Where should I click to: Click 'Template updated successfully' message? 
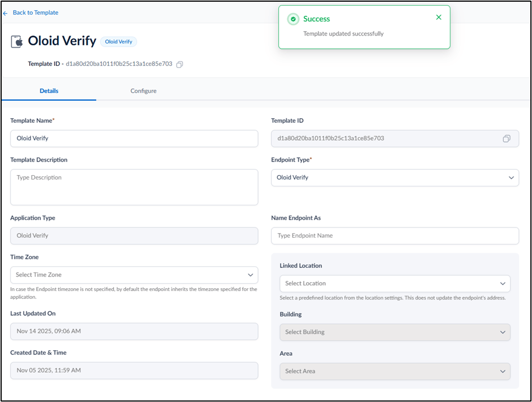(x=344, y=34)
